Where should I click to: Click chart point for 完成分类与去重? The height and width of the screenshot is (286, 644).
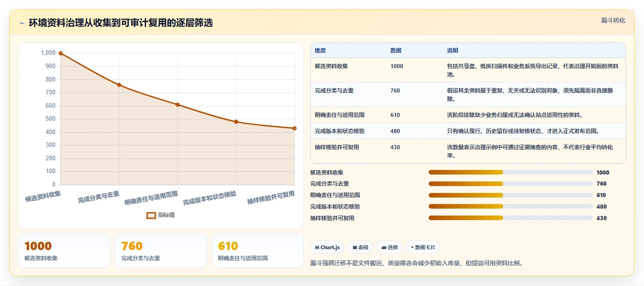point(119,85)
